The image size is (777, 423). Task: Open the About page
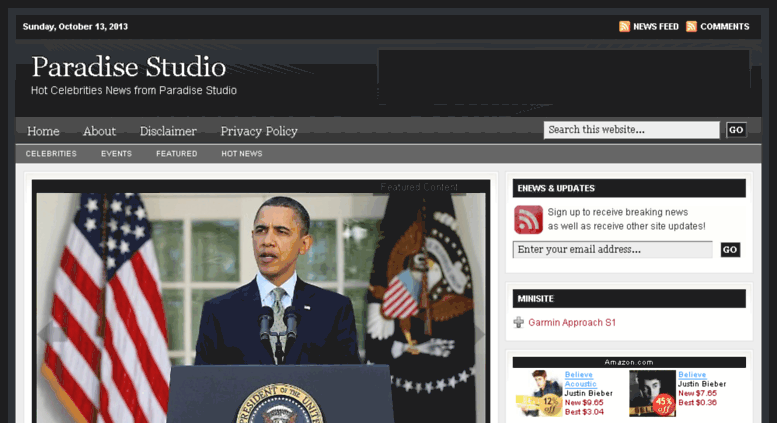99,131
